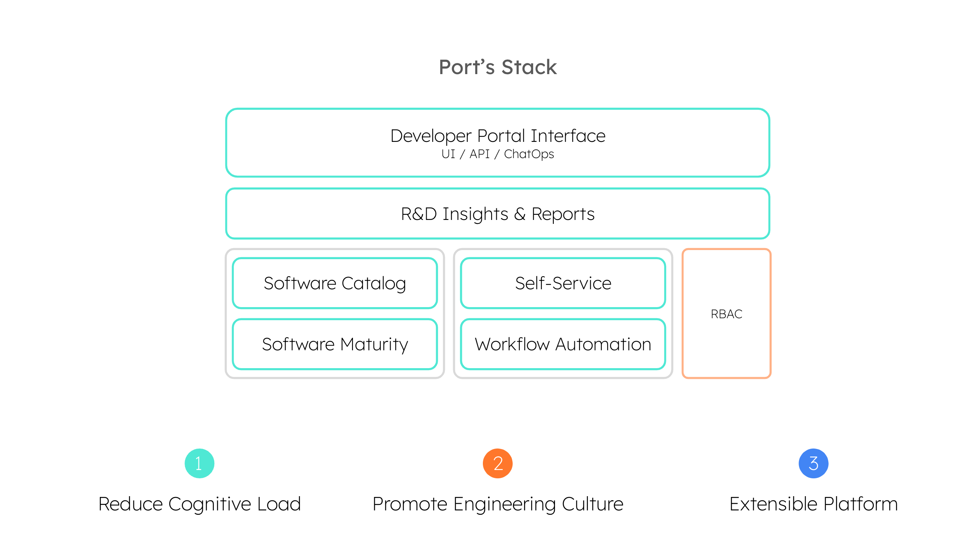The height and width of the screenshot is (554, 980).
Task: Select the R&D Insights & Reports box
Action: (x=498, y=214)
